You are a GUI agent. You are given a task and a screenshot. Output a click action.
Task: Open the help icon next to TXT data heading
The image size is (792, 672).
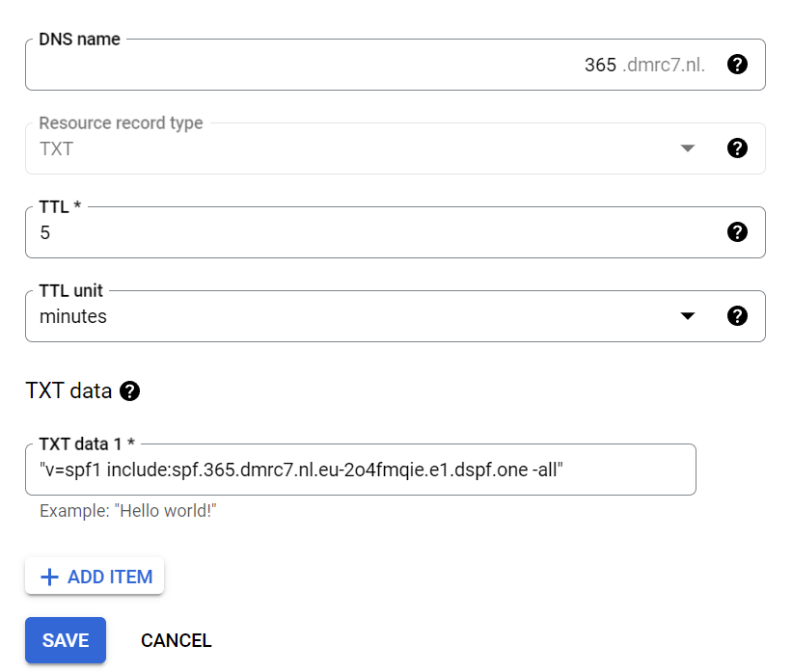tap(130, 391)
